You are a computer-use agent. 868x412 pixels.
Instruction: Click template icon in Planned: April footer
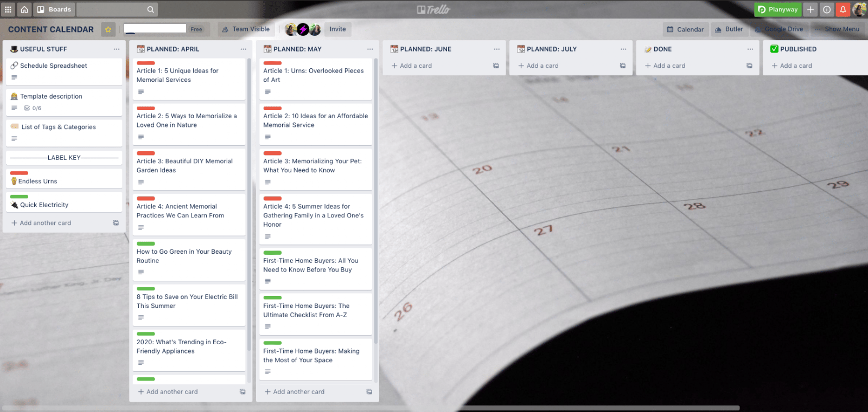[x=242, y=391]
